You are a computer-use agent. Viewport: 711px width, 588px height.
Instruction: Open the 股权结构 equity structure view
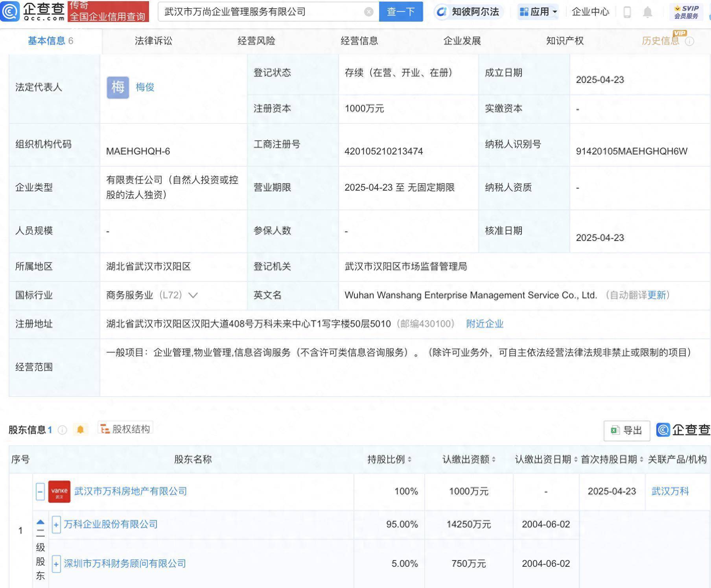pos(125,429)
